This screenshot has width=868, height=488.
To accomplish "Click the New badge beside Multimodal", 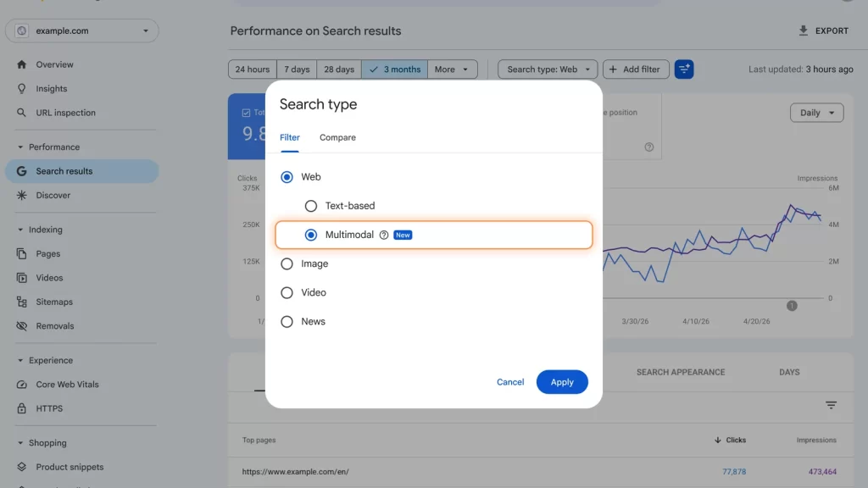I will point(403,236).
